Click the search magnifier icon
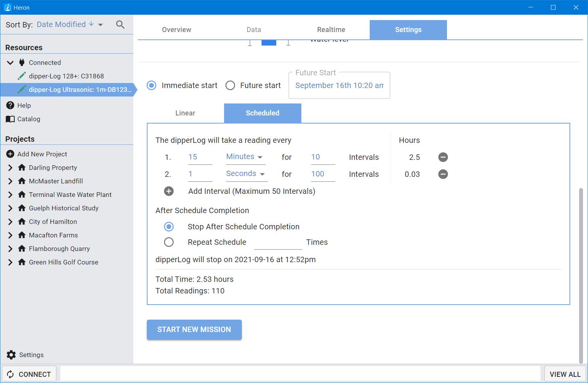Image resolution: width=588 pixels, height=383 pixels. (121, 25)
